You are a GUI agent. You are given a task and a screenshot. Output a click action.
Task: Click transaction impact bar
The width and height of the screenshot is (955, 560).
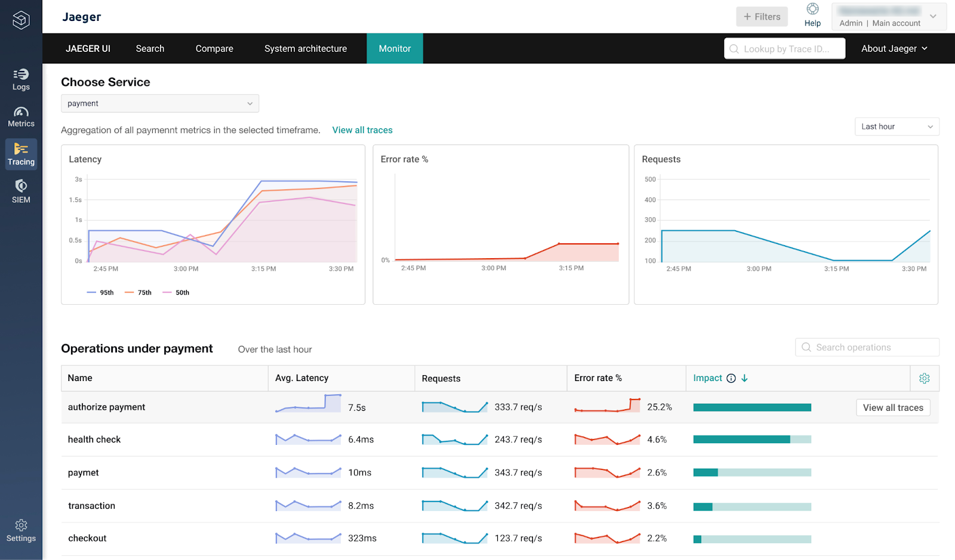[752, 507]
